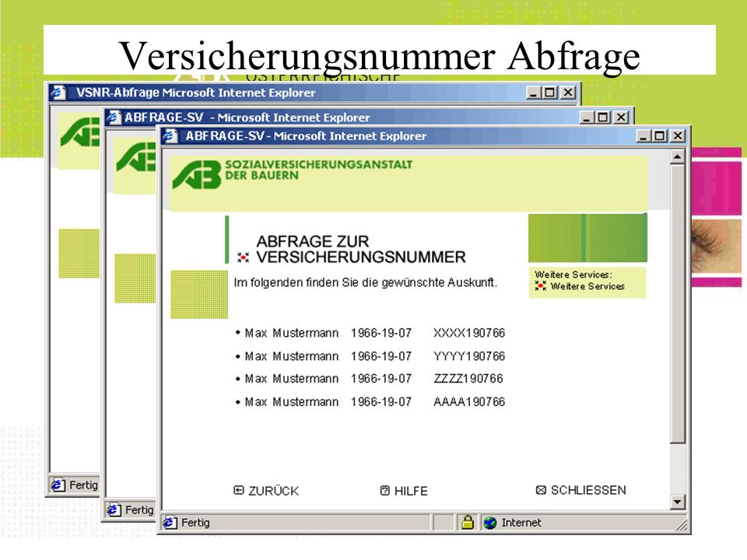Minimize the middle ABFRAGE-SV window
This screenshot has width=747, height=560.
coord(587,117)
